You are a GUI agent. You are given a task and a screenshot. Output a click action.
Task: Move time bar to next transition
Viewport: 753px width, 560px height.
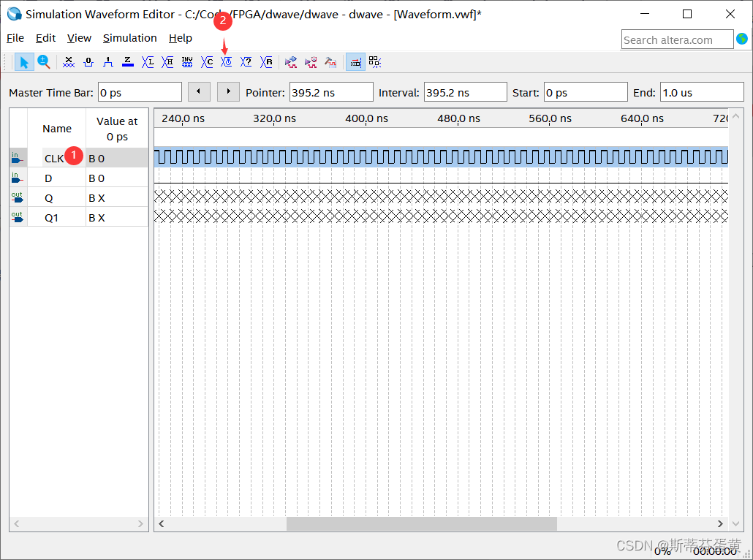coord(228,91)
